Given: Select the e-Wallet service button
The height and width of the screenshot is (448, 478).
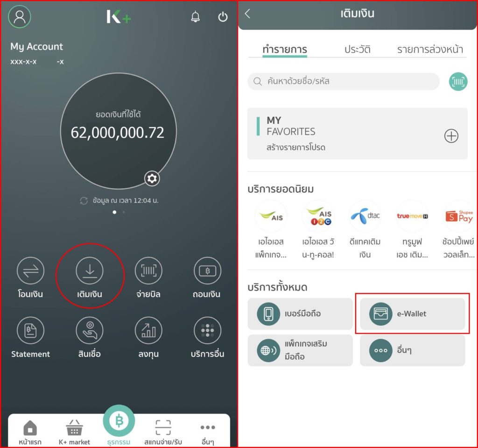Looking at the screenshot, I should click(413, 313).
